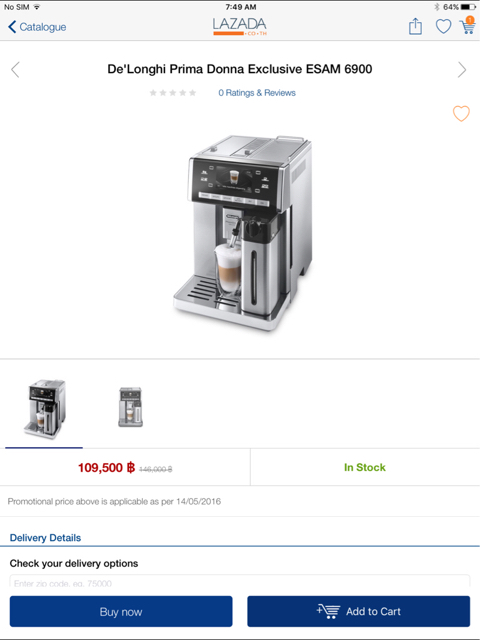Go back to Catalogue
Image resolution: width=480 pixels, height=640 pixels.
pyautogui.click(x=37, y=27)
